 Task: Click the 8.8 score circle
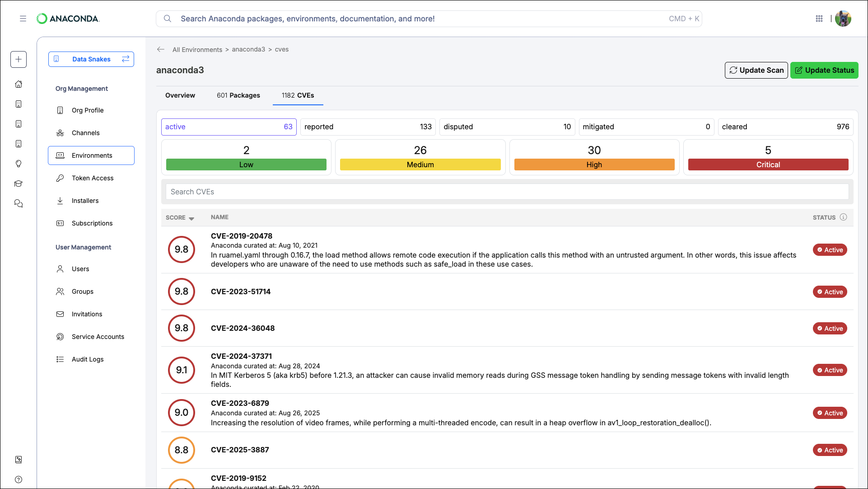click(182, 450)
